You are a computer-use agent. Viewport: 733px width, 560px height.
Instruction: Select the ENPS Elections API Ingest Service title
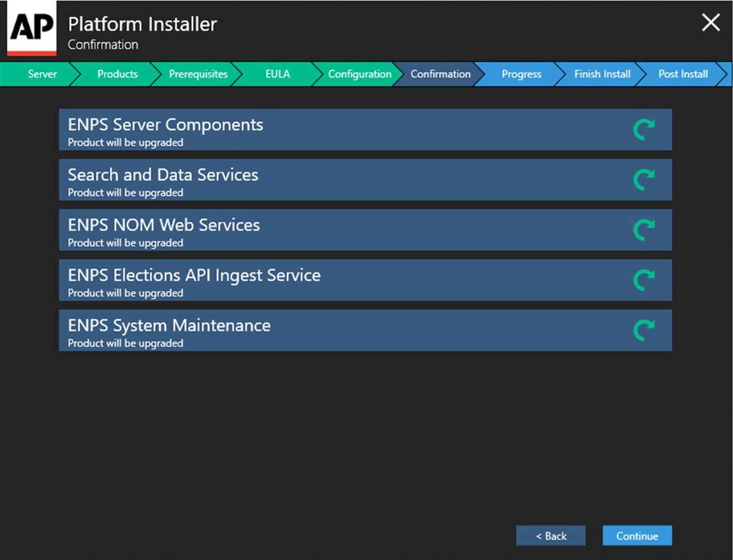click(x=194, y=275)
